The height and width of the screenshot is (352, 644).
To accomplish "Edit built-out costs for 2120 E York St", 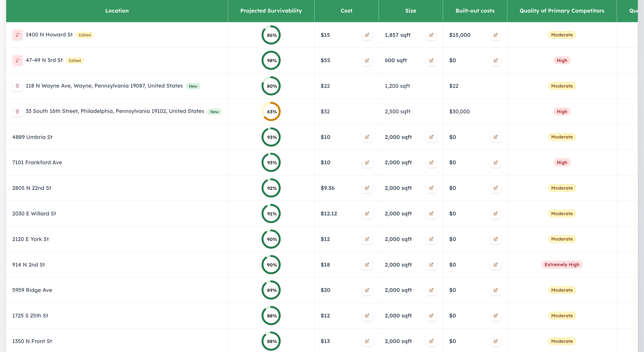I will pos(496,239).
